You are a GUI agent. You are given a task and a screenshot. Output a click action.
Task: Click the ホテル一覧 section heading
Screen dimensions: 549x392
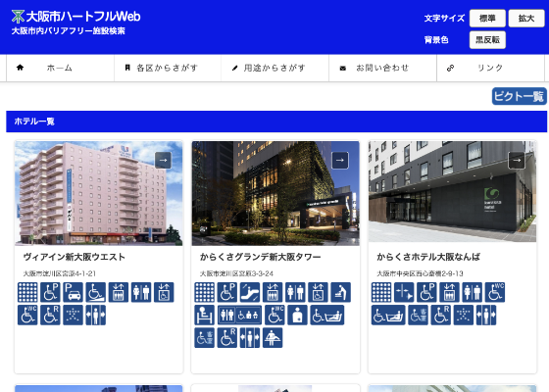click(x=34, y=122)
